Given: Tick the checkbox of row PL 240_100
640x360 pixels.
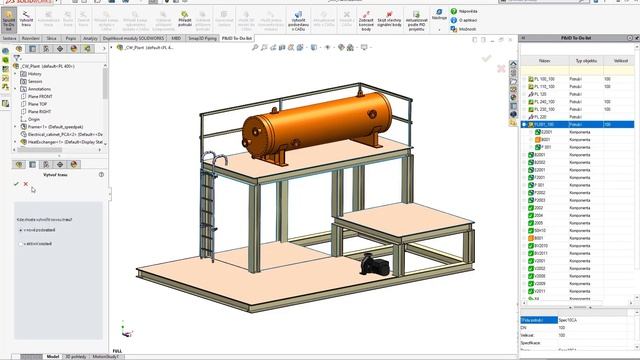Looking at the screenshot, I should click(x=524, y=102).
